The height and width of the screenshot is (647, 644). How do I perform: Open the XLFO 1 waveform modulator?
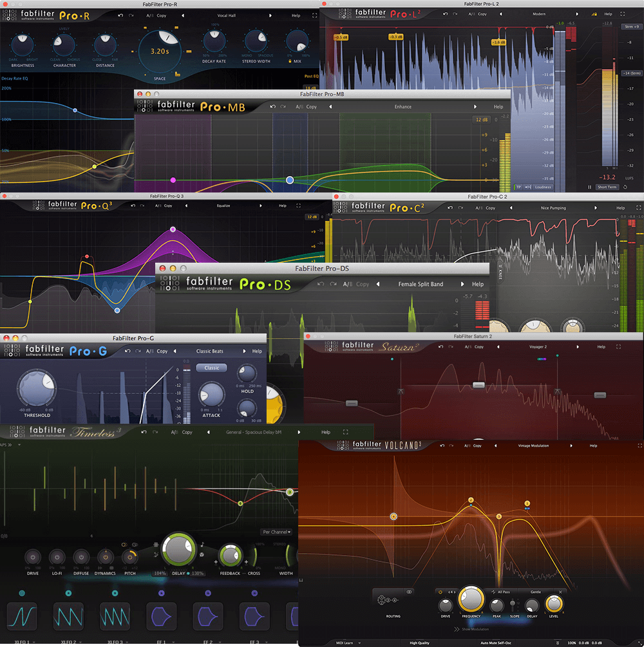click(23, 615)
